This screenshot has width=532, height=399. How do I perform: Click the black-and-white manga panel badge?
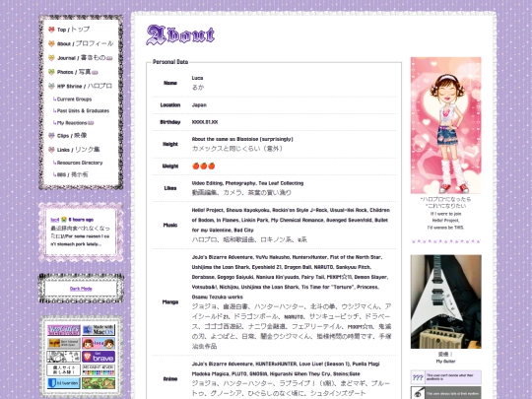click(x=64, y=357)
